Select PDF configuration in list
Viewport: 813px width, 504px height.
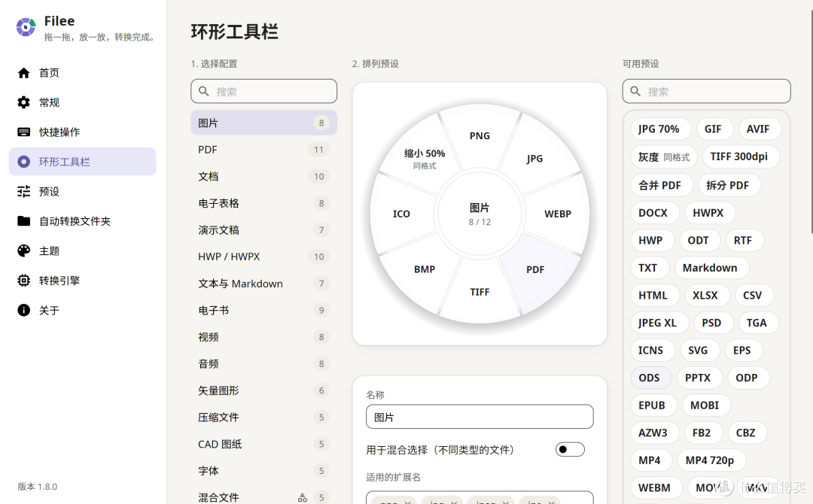[x=264, y=150]
